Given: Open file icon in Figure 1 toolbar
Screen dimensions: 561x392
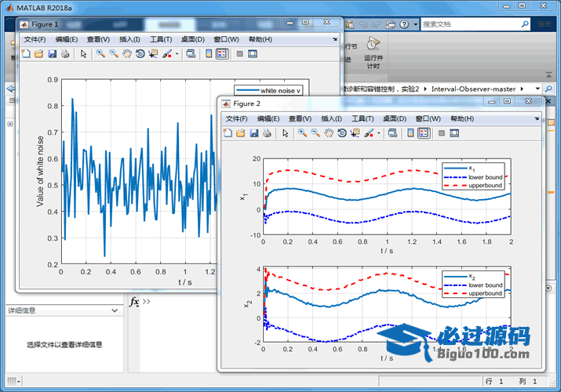Looking at the screenshot, I should [38, 54].
